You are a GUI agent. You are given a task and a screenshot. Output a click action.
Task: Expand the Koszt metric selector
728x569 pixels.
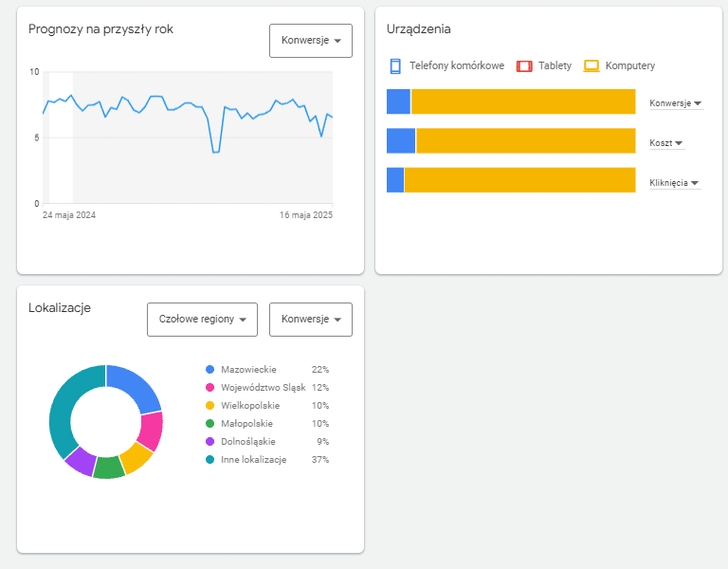point(666,143)
